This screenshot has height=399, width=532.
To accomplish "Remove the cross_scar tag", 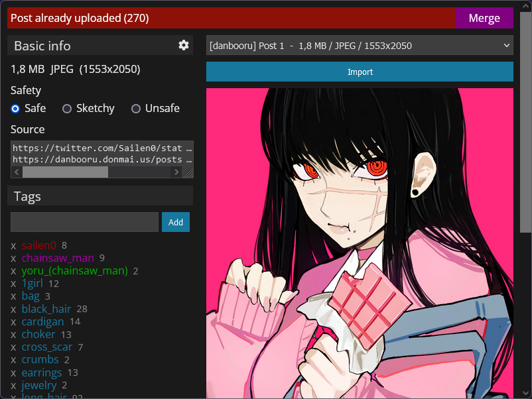I will [x=13, y=347].
